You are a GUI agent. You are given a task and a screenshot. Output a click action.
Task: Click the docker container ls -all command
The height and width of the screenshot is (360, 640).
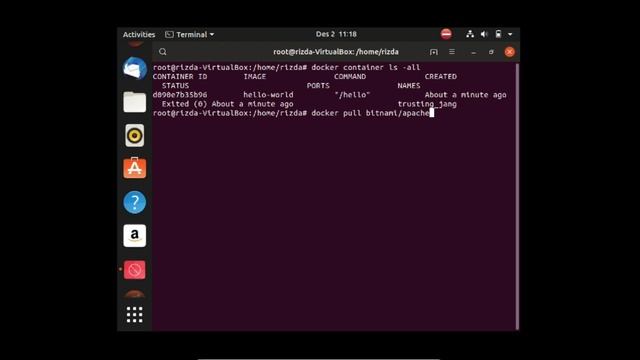(366, 67)
